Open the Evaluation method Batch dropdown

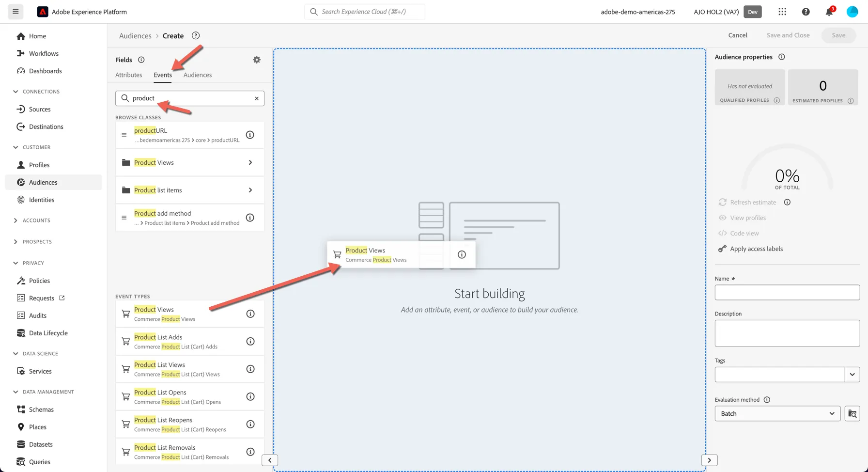[777, 413]
